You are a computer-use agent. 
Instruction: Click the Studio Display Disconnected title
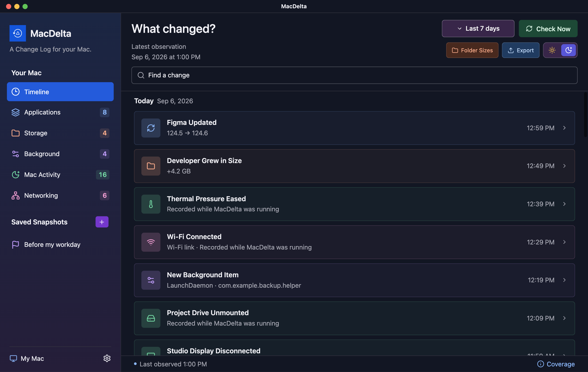click(x=213, y=351)
